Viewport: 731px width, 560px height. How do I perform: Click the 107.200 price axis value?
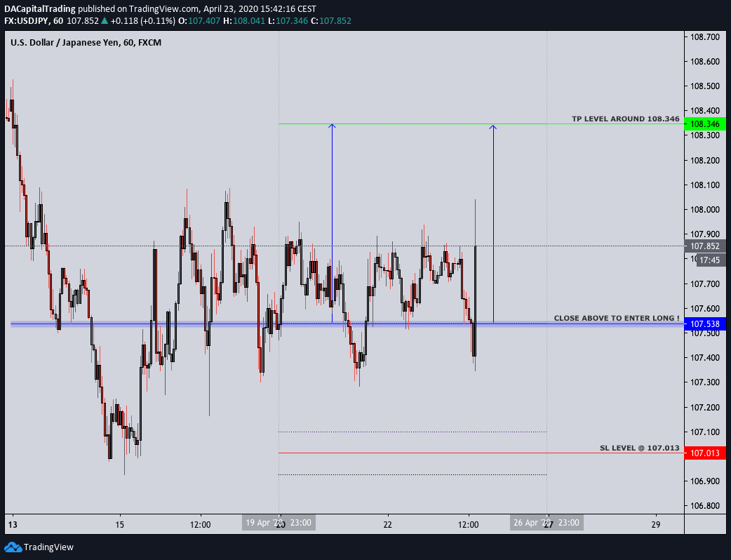pyautogui.click(x=705, y=408)
